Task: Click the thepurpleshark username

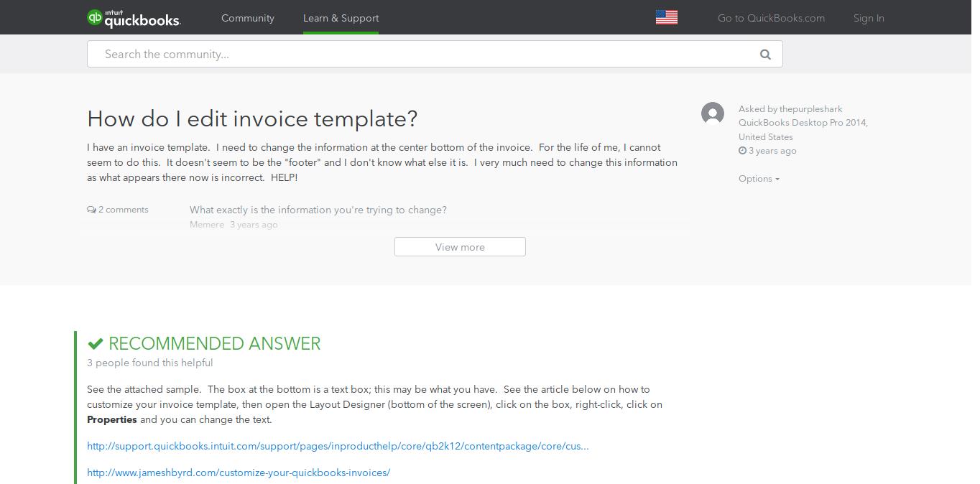Action: pos(811,109)
